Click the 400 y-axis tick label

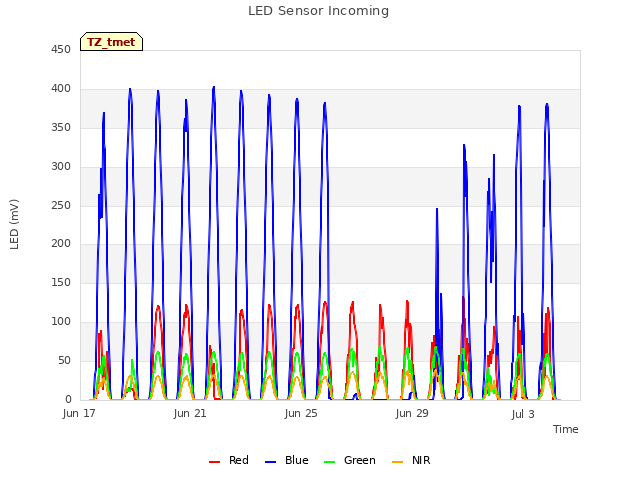[x=61, y=89]
